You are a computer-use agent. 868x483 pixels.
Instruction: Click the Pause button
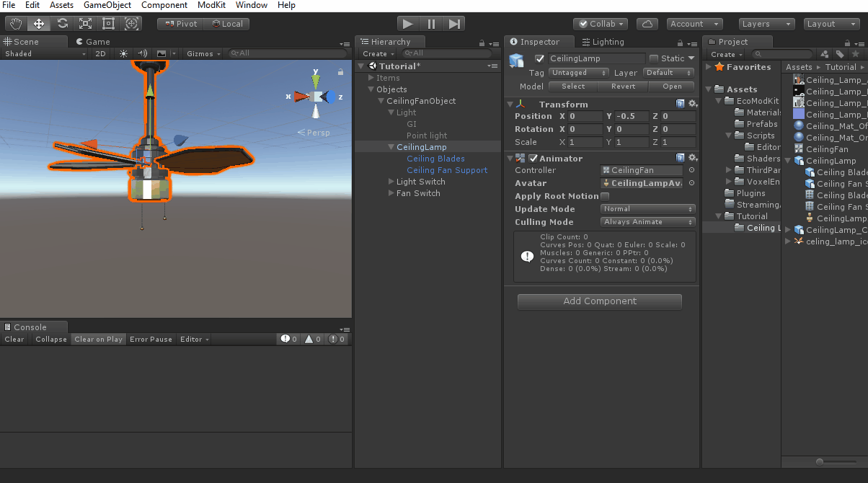[431, 24]
